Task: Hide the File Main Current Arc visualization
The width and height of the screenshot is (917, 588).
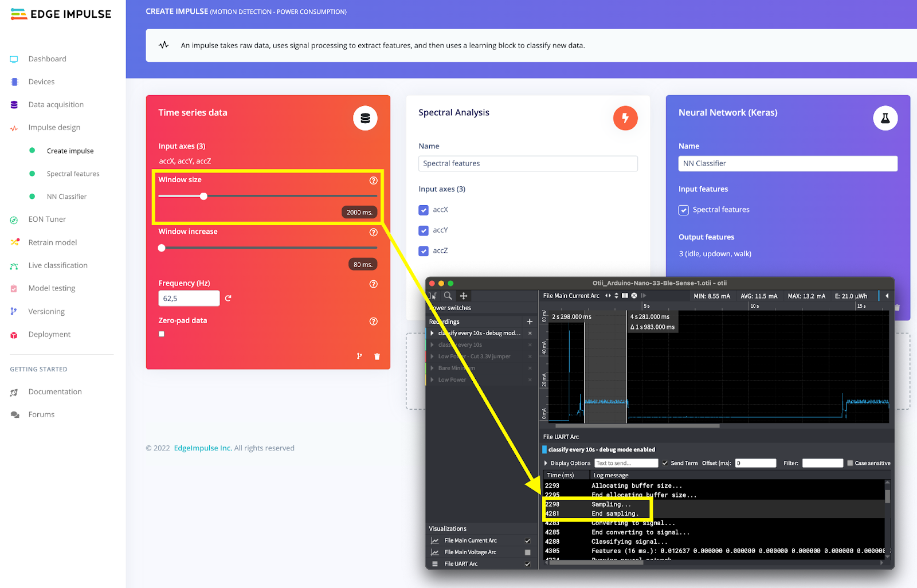Action: [527, 540]
